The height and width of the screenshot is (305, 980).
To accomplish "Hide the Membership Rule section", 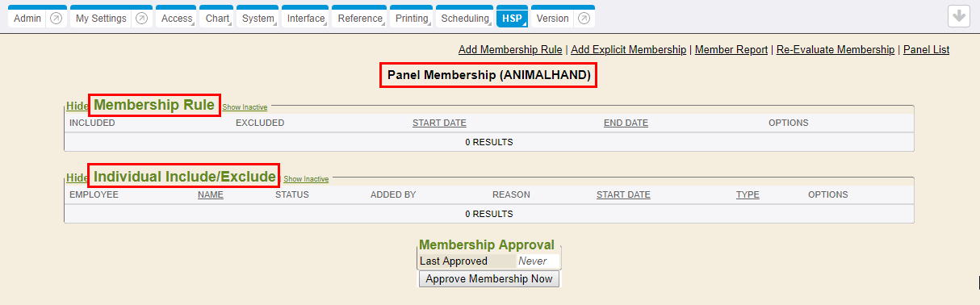I will (77, 106).
